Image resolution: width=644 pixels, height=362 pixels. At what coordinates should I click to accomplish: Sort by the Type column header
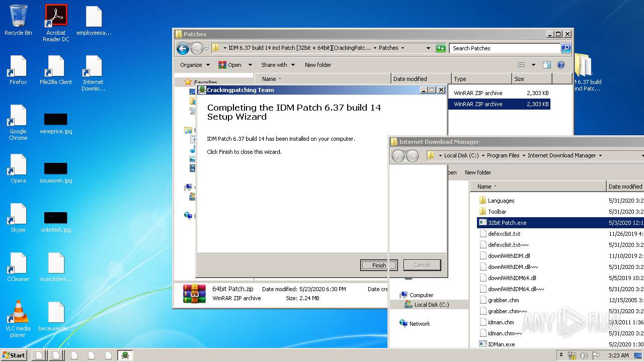pyautogui.click(x=480, y=79)
